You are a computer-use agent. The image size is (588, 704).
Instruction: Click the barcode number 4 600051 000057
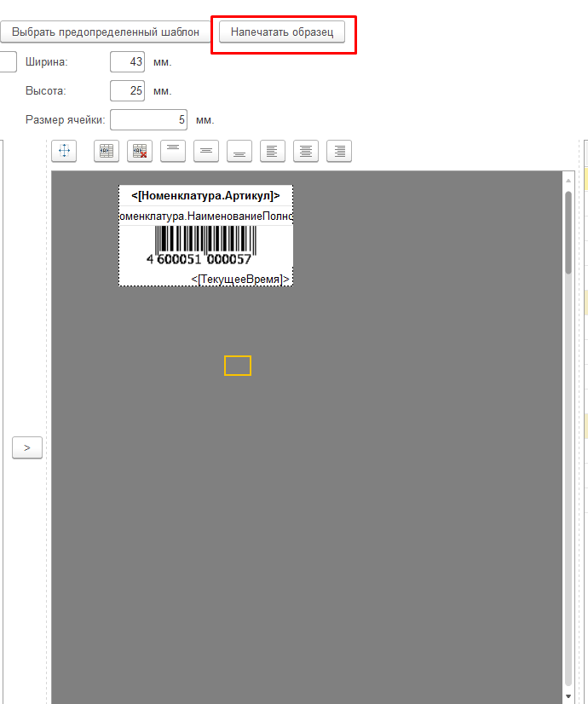click(x=199, y=259)
